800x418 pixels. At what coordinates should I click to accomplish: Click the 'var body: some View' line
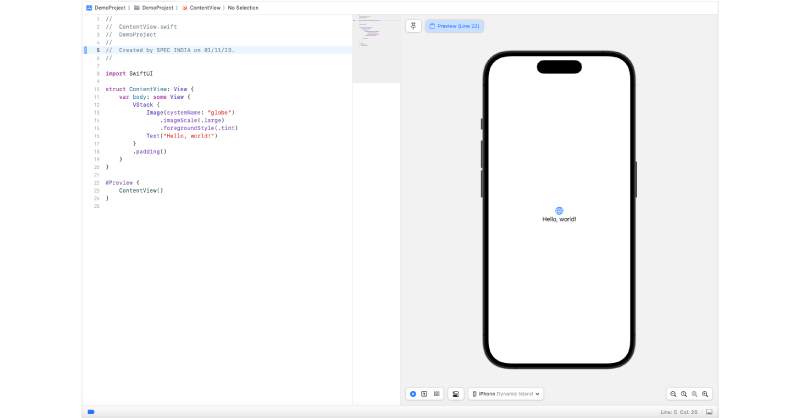(x=155, y=97)
